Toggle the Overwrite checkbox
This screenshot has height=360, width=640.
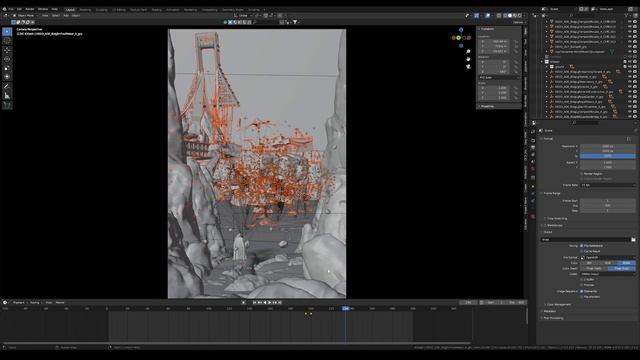tap(582, 291)
